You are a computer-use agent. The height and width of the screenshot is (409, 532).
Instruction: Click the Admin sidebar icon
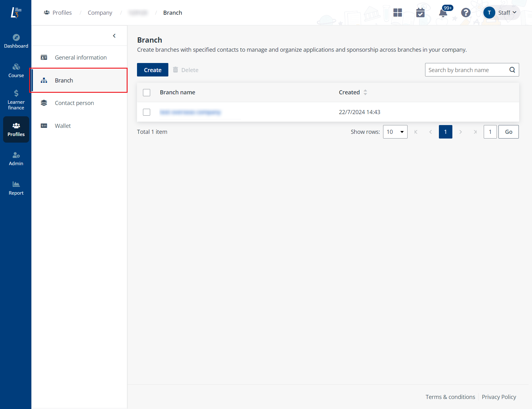[x=16, y=158]
